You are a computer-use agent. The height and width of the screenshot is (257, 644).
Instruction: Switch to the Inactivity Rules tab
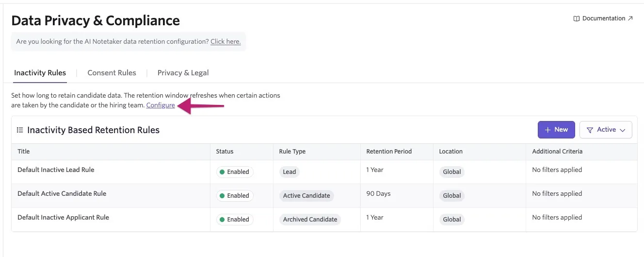coord(40,73)
